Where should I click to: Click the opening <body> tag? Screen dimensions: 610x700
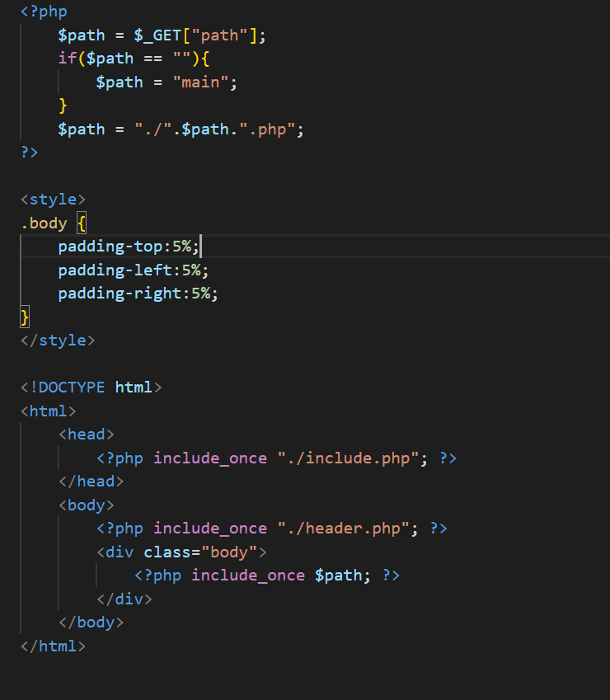[86, 505]
